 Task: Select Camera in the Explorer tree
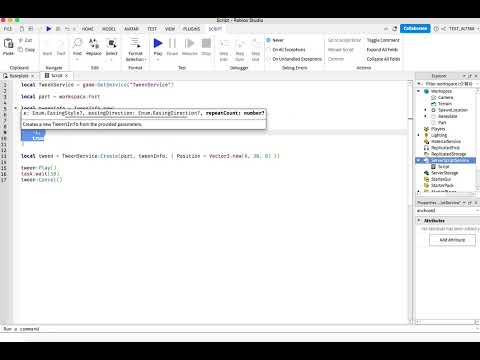click(445, 97)
